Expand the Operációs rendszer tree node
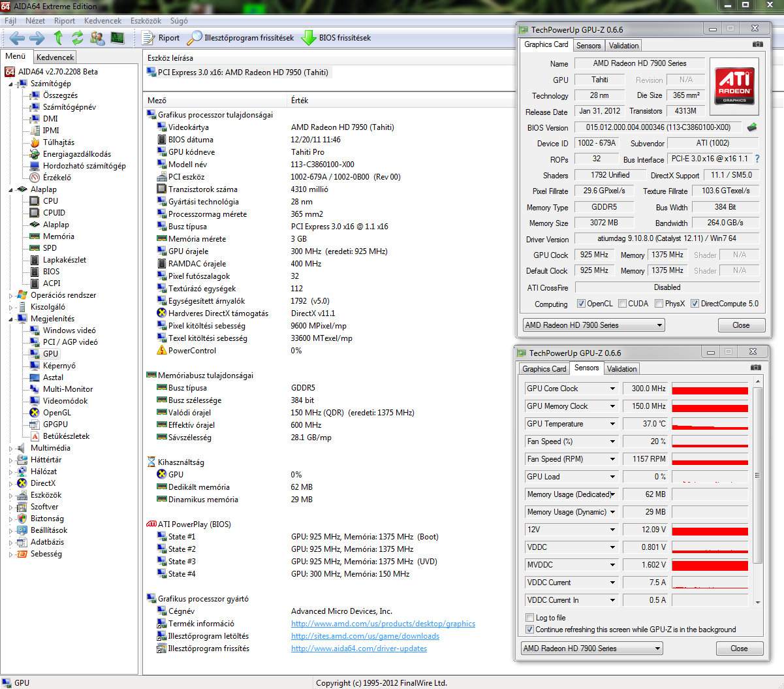This screenshot has width=784, height=689. point(11,295)
